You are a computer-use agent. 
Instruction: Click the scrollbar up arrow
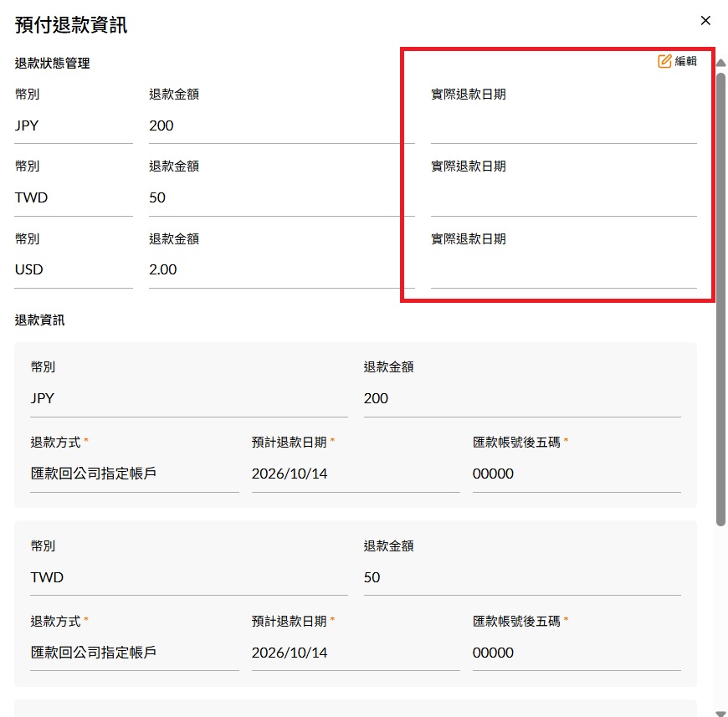point(720,63)
